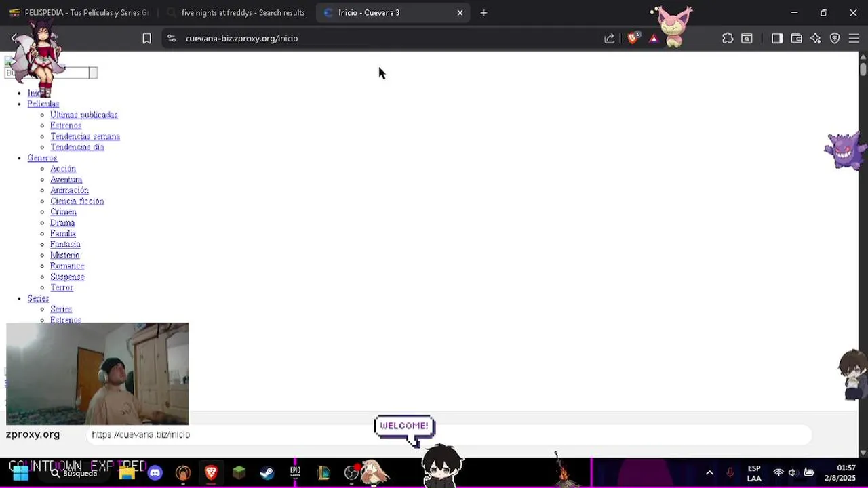
Task: Click the bookmark icon in the address bar
Action: point(146,39)
